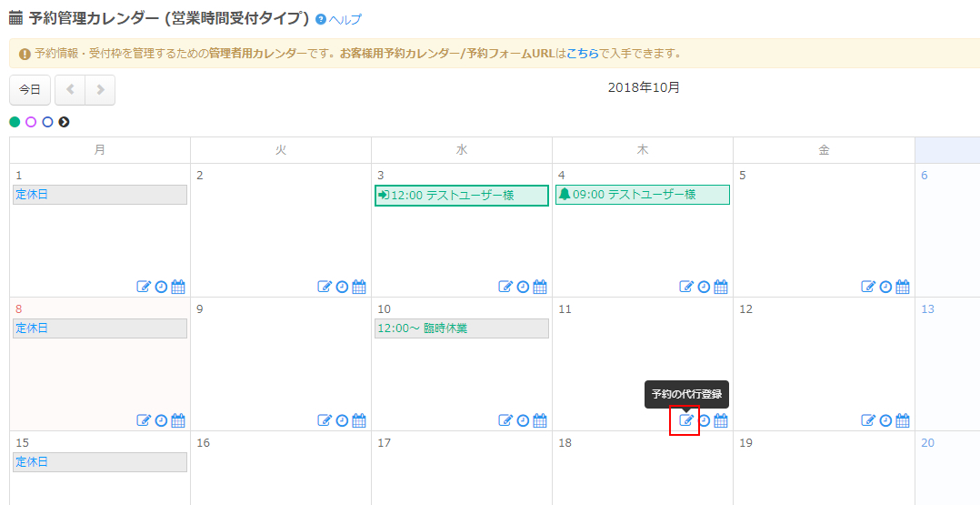The image size is (980, 505).
Task: Toggle the filled green circle filter
Action: pos(15,122)
